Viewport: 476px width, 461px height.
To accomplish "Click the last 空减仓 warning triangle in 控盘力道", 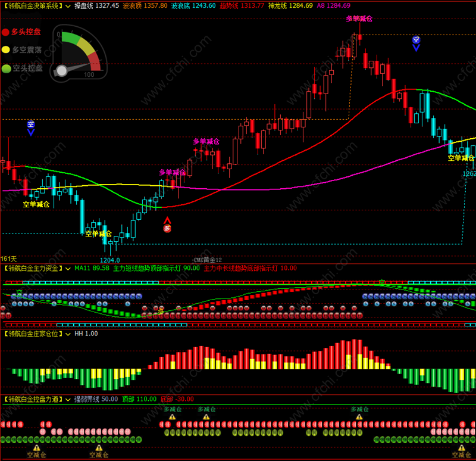I will click(462, 448).
